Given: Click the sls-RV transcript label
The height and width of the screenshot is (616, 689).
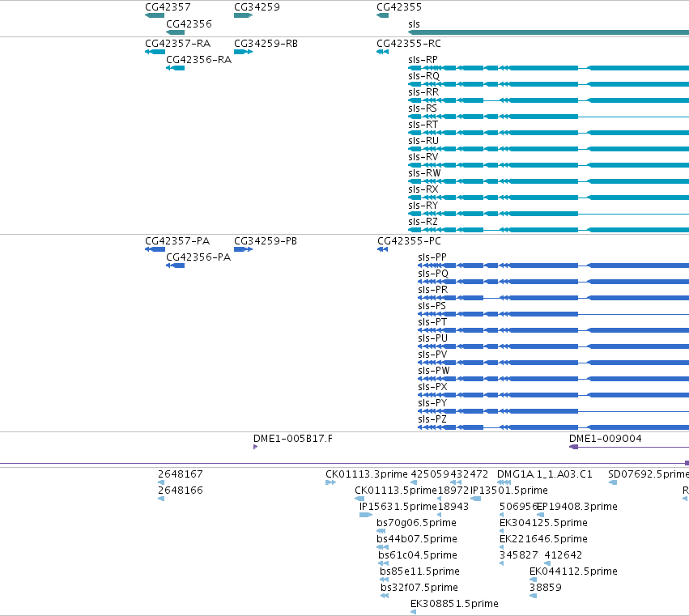Looking at the screenshot, I should (423, 157).
